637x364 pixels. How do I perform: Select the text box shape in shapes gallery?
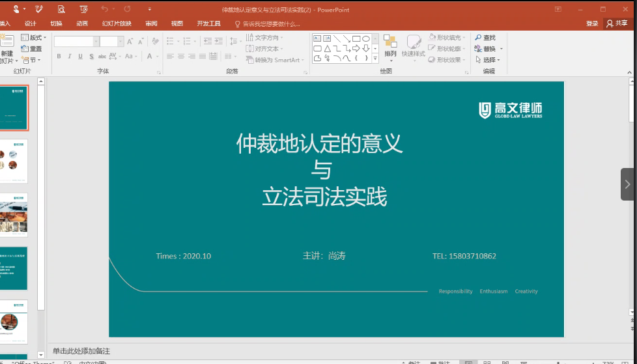[x=317, y=38]
